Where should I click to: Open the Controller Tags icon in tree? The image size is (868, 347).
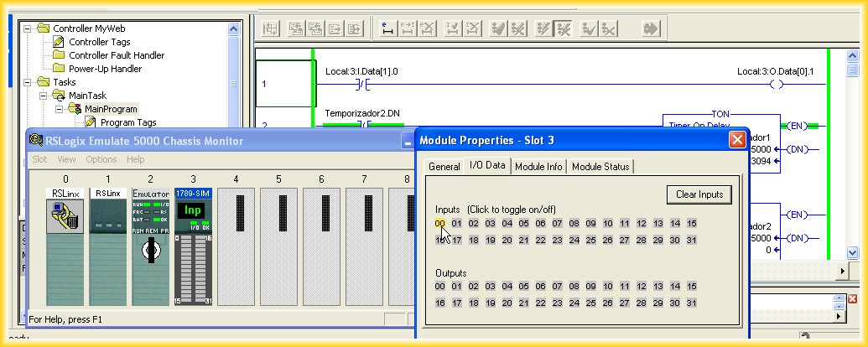(59, 42)
